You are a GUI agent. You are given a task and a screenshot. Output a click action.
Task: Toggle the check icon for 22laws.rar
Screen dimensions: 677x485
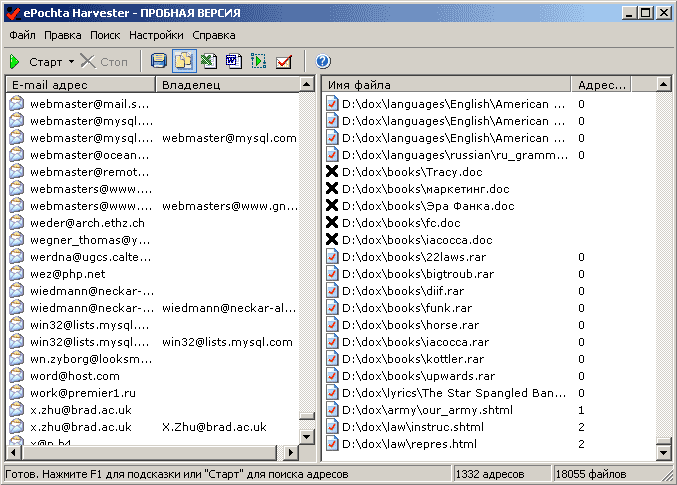333,257
